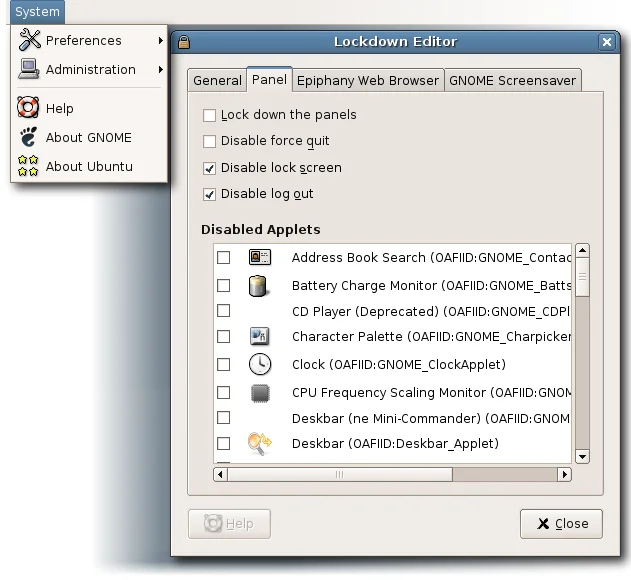This screenshot has width=631, height=580.
Task: Select the Character Palette row text
Action: pos(431,336)
